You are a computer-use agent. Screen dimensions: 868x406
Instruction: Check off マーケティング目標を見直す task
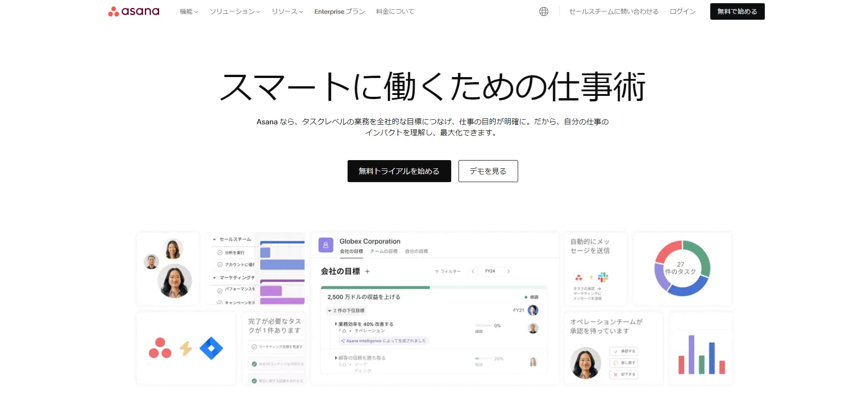click(254, 347)
